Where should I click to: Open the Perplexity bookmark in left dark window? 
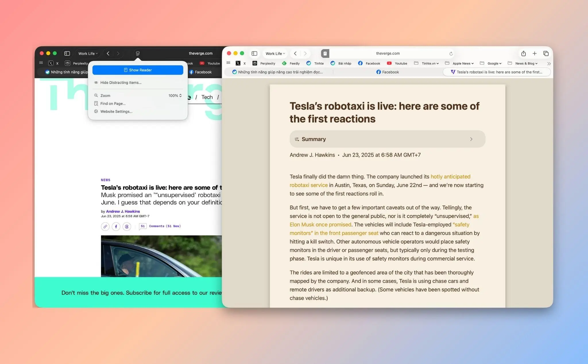coord(76,63)
